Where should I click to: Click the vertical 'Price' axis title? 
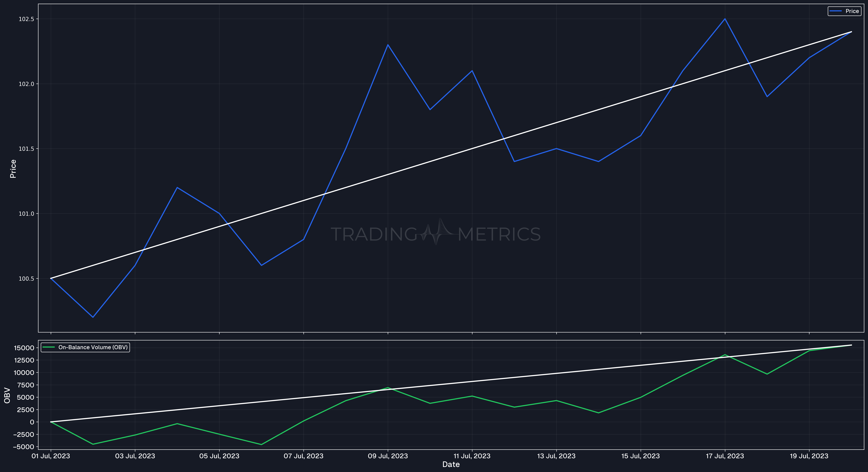(13, 169)
